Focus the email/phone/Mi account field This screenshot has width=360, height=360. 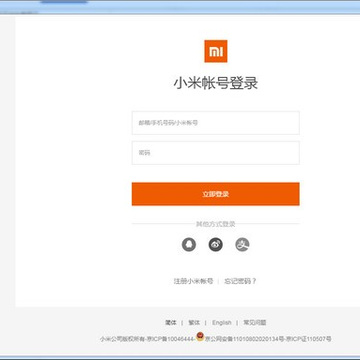[x=216, y=123]
